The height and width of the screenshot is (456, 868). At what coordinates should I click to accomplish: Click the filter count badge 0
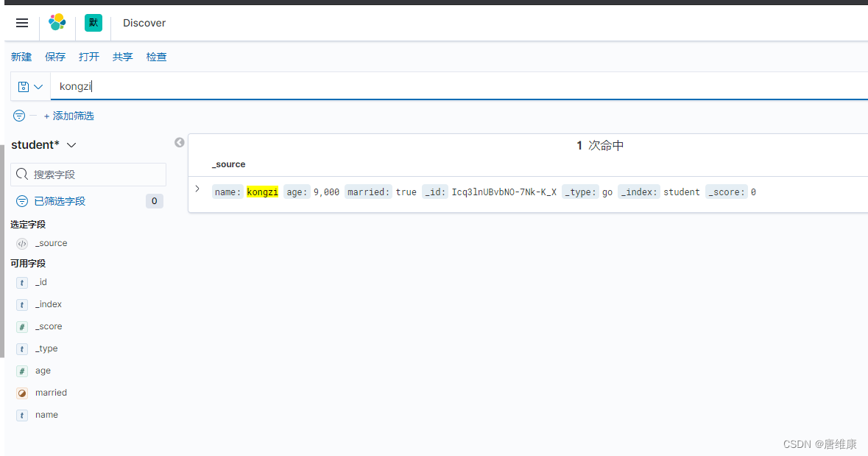point(155,201)
